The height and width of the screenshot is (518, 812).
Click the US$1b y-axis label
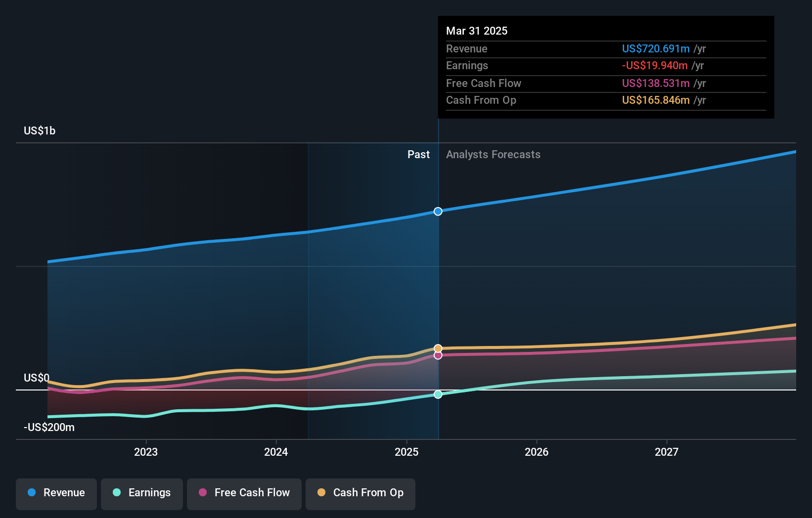[40, 130]
